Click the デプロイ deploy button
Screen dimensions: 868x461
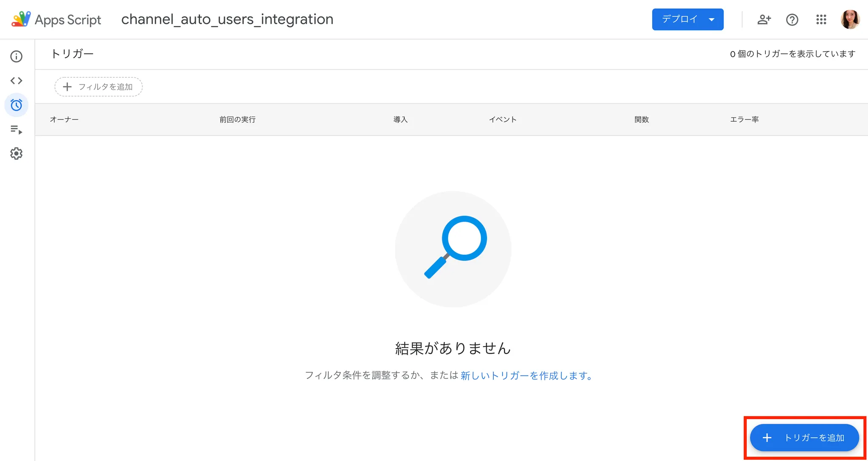(x=679, y=20)
